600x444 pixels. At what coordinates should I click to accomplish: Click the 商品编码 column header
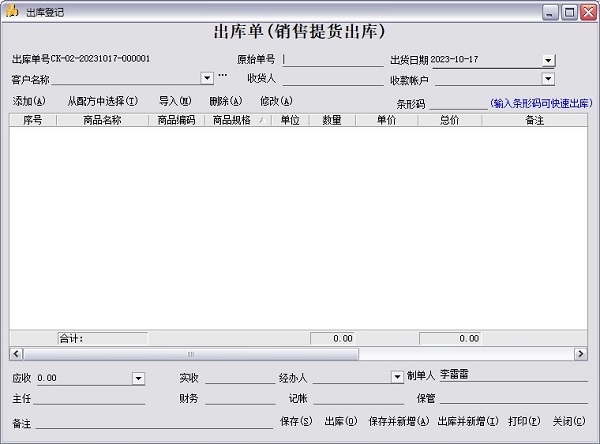point(176,120)
